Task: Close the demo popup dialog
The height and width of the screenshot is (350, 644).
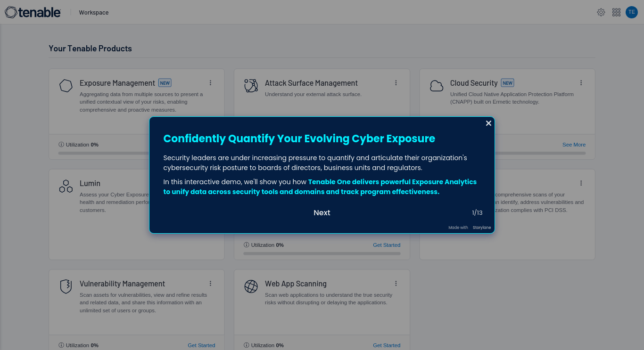Action: (x=488, y=123)
